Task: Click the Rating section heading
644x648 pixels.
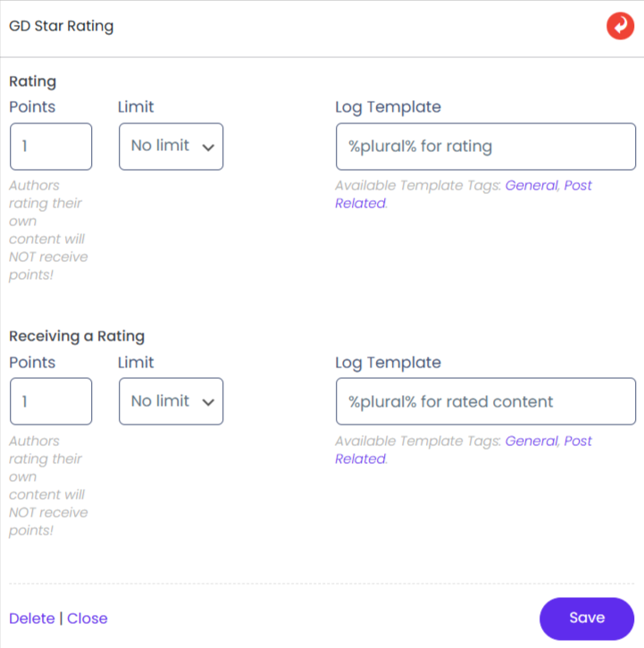Action: point(32,81)
